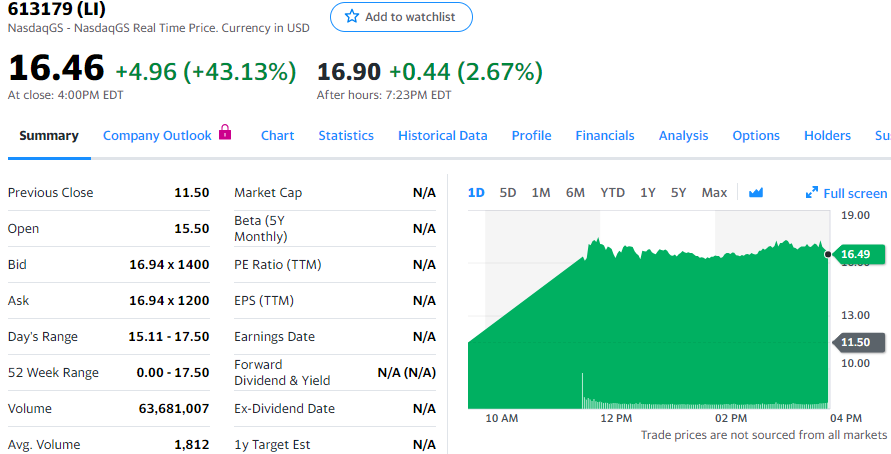
Task: Click the +4.96 (+43.13%) change value
Action: tap(206, 72)
